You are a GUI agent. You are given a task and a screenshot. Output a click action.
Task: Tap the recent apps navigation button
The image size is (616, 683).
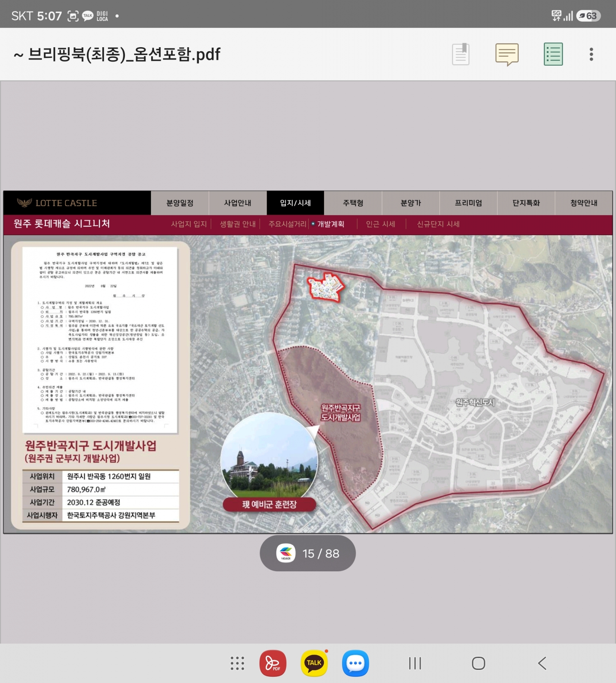point(415,663)
